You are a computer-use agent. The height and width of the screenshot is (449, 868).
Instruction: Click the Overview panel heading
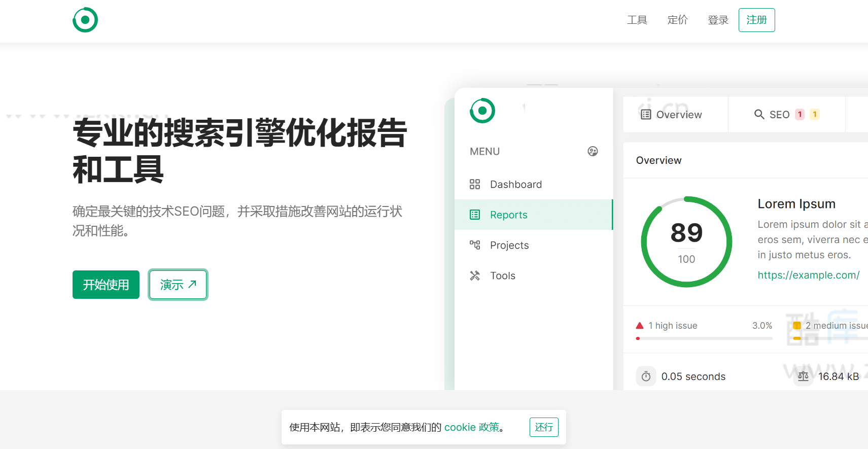coord(658,160)
